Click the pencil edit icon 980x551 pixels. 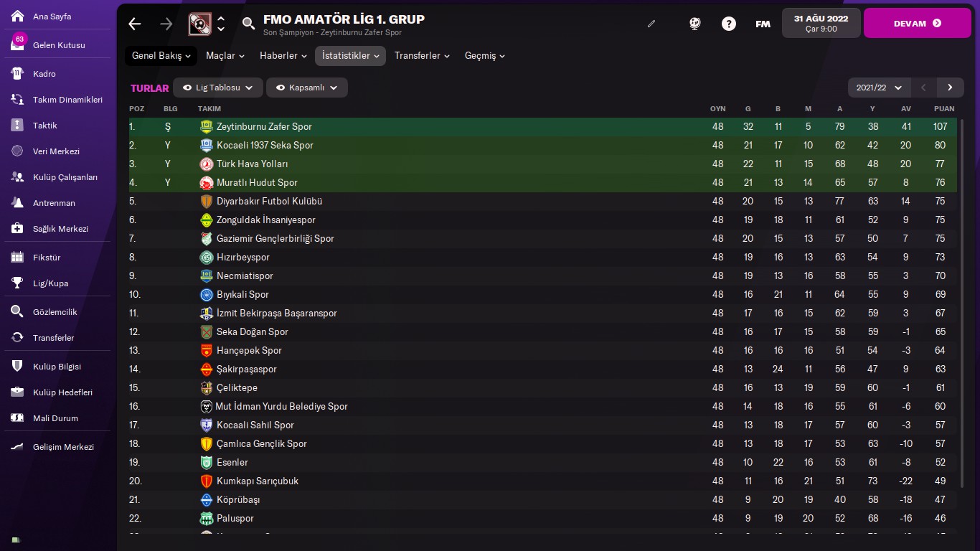click(651, 24)
